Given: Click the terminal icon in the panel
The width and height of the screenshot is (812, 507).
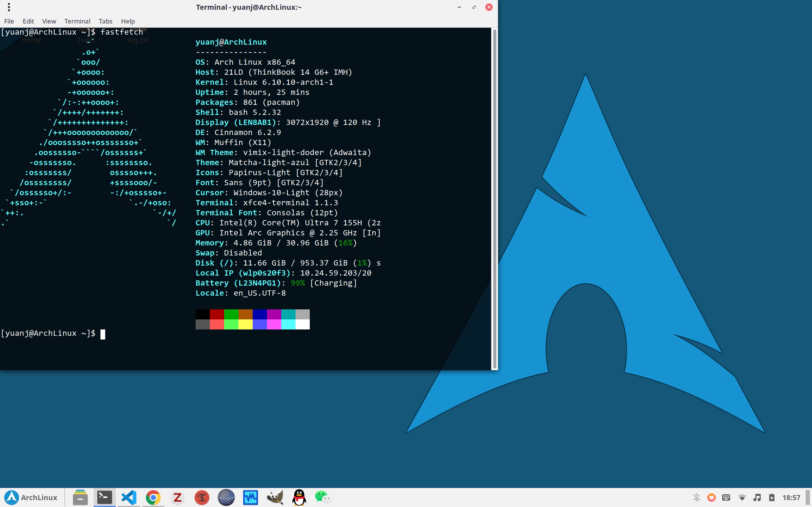Looking at the screenshot, I should point(104,497).
